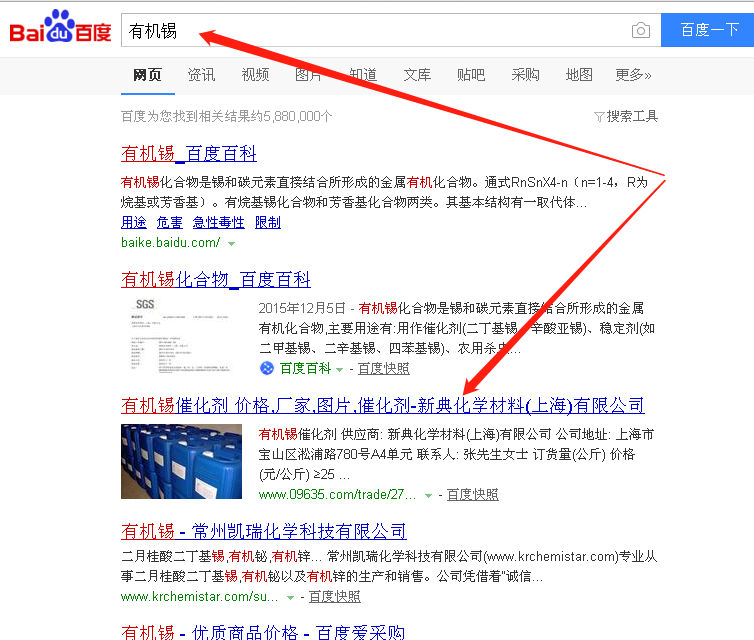Expand dropdown arrow beside www.09635.com URL
The height and width of the screenshot is (640, 754).
[428, 496]
